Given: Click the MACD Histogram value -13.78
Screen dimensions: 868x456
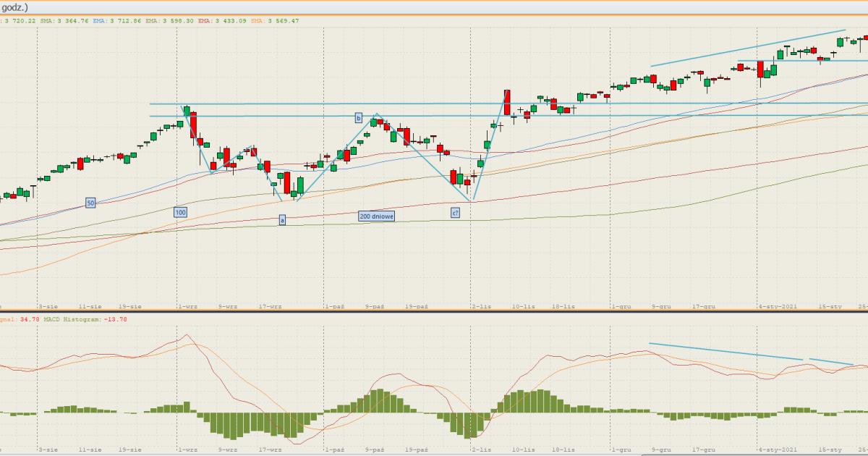Looking at the screenshot, I should 114,319.
